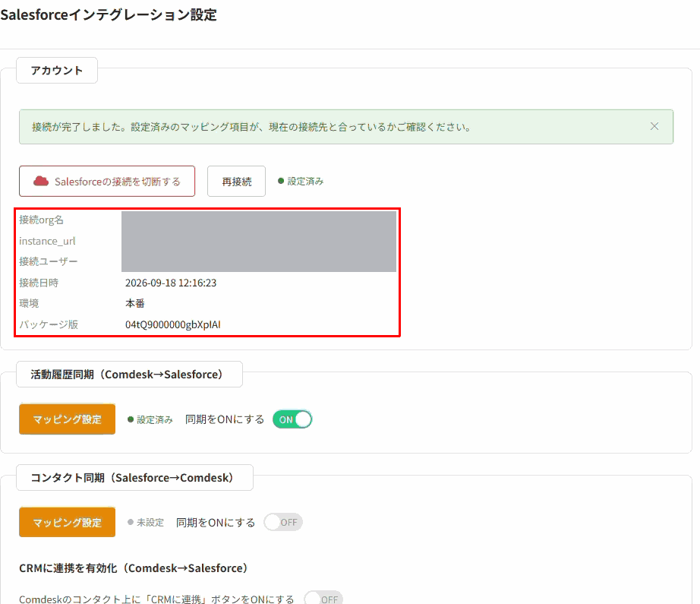Image resolution: width=700 pixels, height=604 pixels.
Task: Click the connection date 2026-09-18 12:16:23
Action: coord(171,283)
